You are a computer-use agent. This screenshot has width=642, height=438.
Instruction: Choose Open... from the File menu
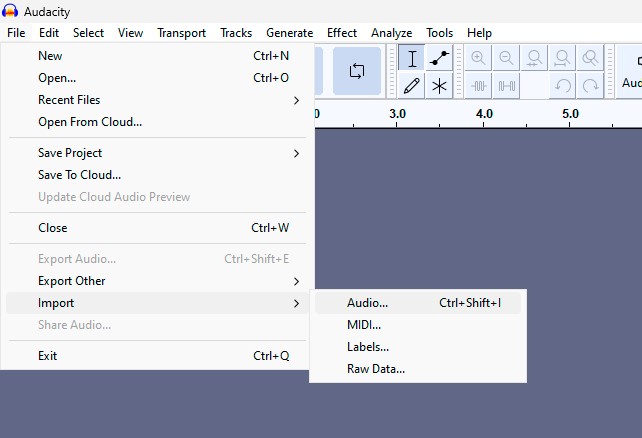[158, 78]
